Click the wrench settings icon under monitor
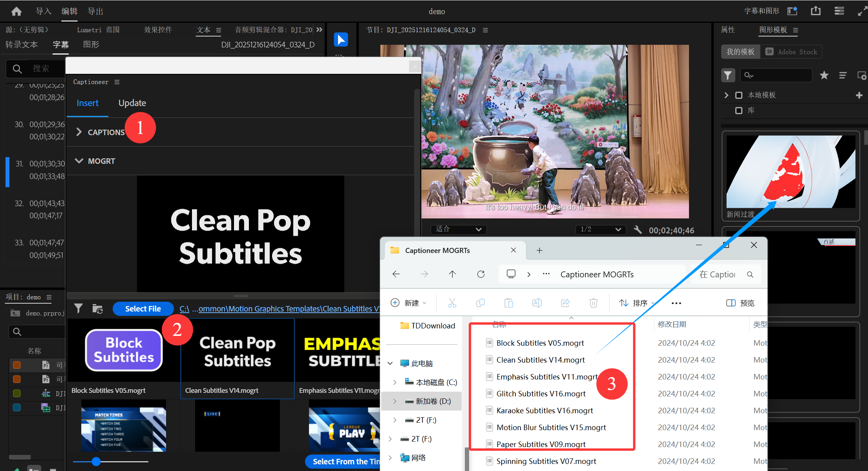Screen dimensions: 868x471 coord(638,230)
